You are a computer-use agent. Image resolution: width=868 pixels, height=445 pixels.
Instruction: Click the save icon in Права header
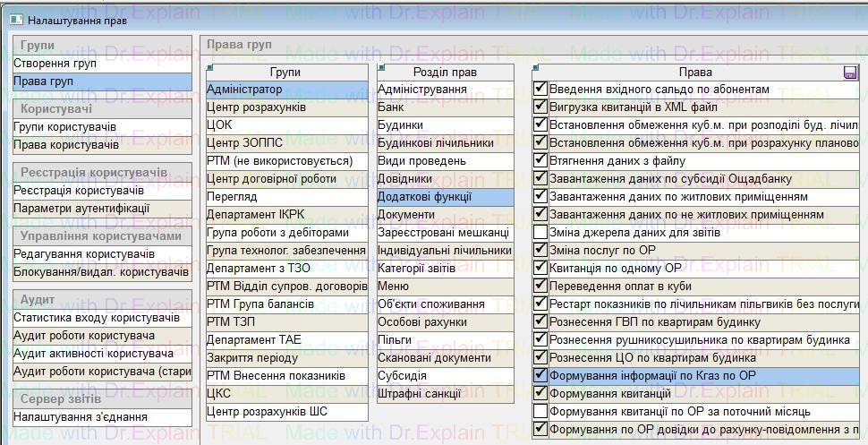[850, 73]
